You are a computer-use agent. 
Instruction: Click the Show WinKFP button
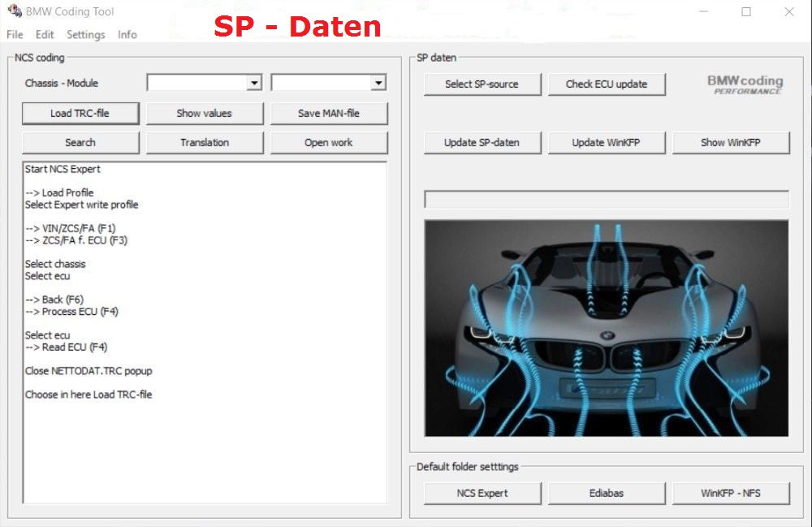[x=731, y=143]
